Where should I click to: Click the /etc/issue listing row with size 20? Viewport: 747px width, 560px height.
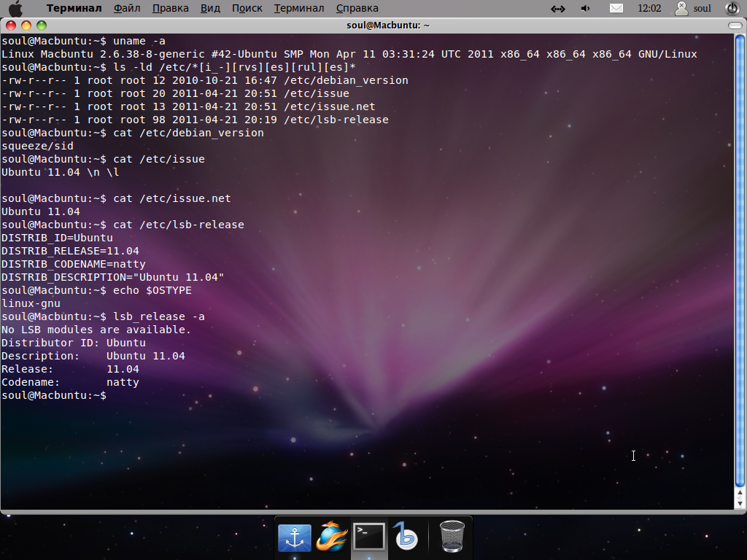tap(175, 94)
